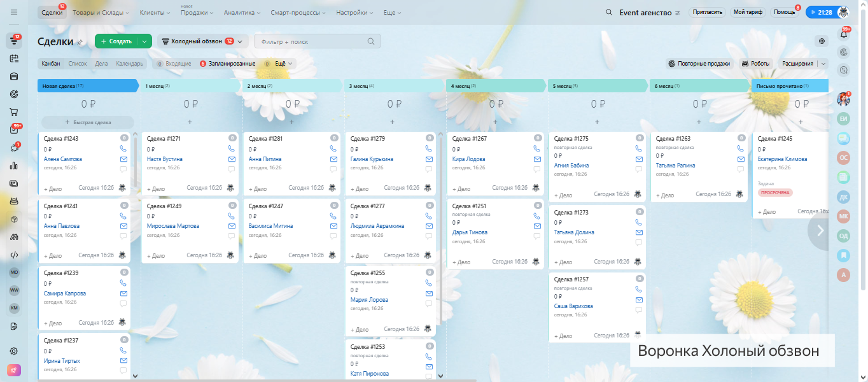Expand the Холодный обзвон funnel dropdown
This screenshot has height=382, width=868.
point(239,41)
